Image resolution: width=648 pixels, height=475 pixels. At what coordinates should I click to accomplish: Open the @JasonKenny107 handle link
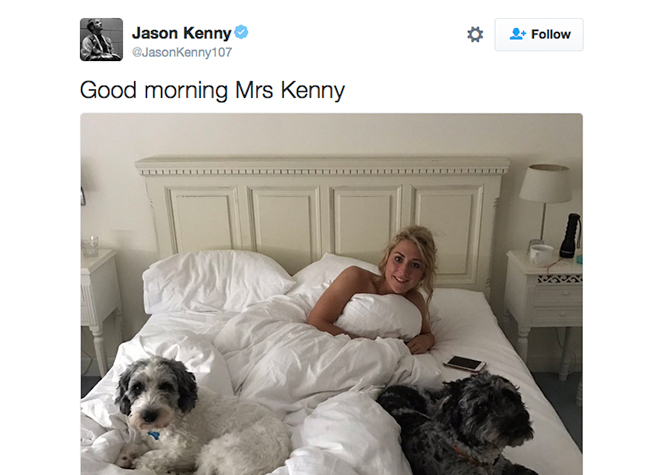point(182,53)
